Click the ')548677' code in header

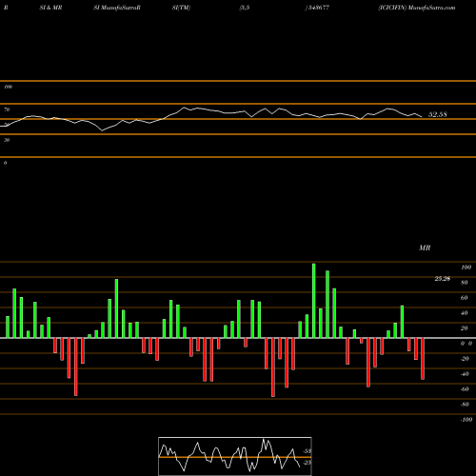[317, 8]
